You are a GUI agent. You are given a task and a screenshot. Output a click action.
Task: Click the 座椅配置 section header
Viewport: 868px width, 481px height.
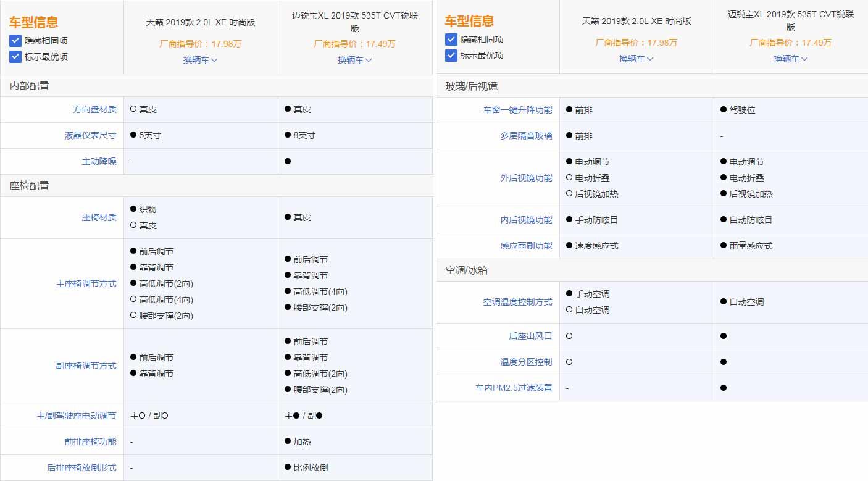tap(29, 185)
